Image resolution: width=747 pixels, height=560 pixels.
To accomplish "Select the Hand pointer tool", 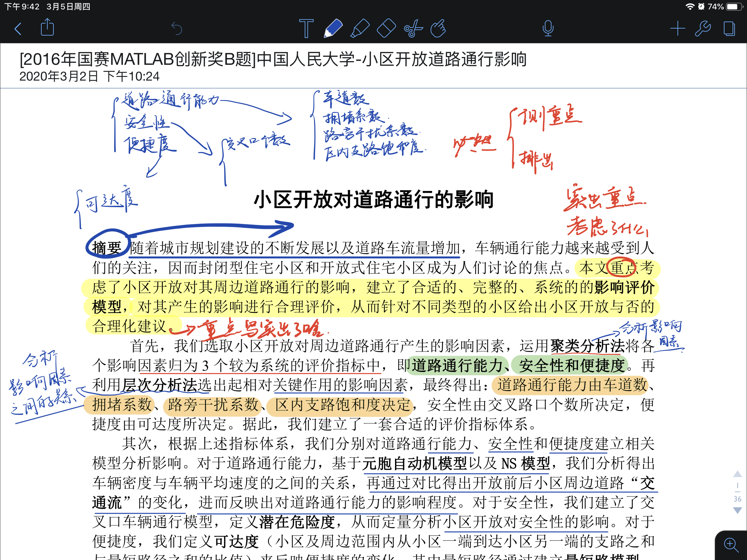I will (x=438, y=28).
